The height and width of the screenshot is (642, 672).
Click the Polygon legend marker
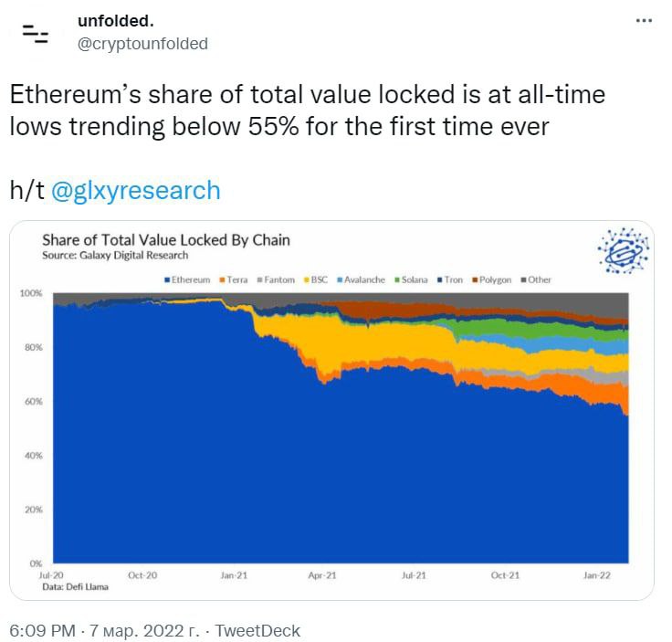click(x=476, y=279)
